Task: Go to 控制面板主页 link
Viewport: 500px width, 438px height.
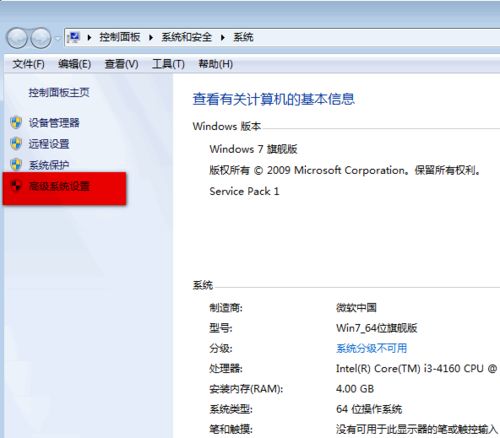Action: click(59, 92)
